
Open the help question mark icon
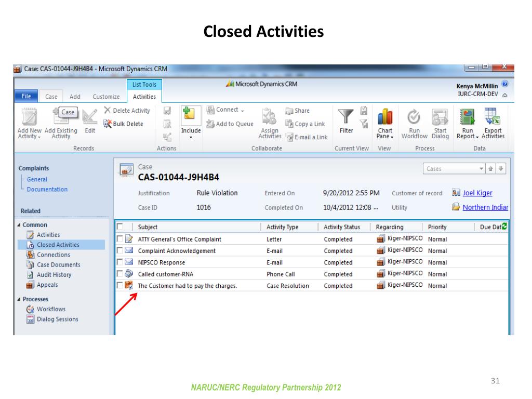click(x=505, y=84)
